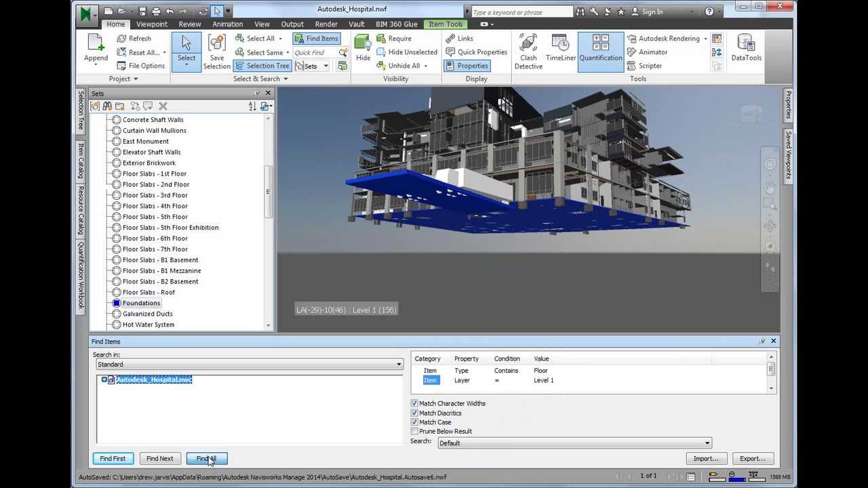
Task: Click Sign In in the title bar
Action: tap(647, 12)
